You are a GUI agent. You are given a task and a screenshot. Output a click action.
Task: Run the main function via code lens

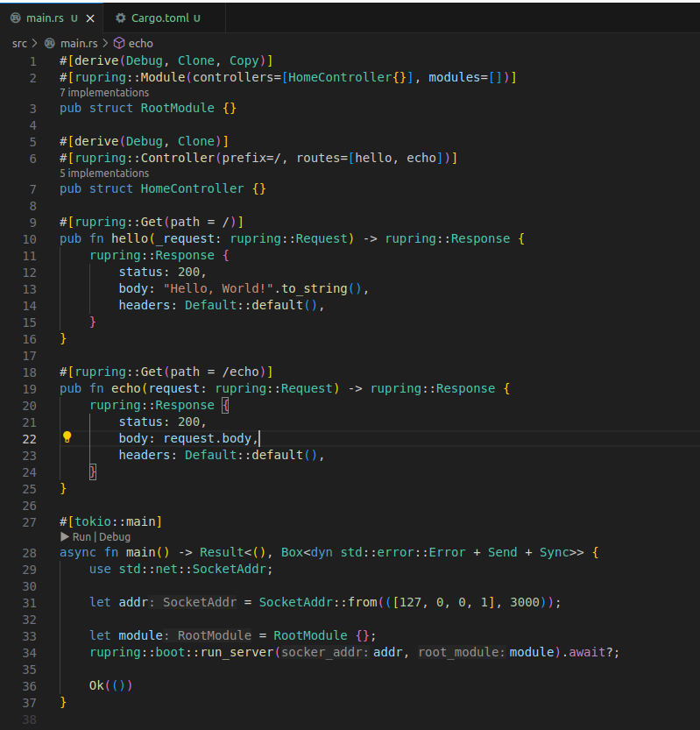pos(81,536)
